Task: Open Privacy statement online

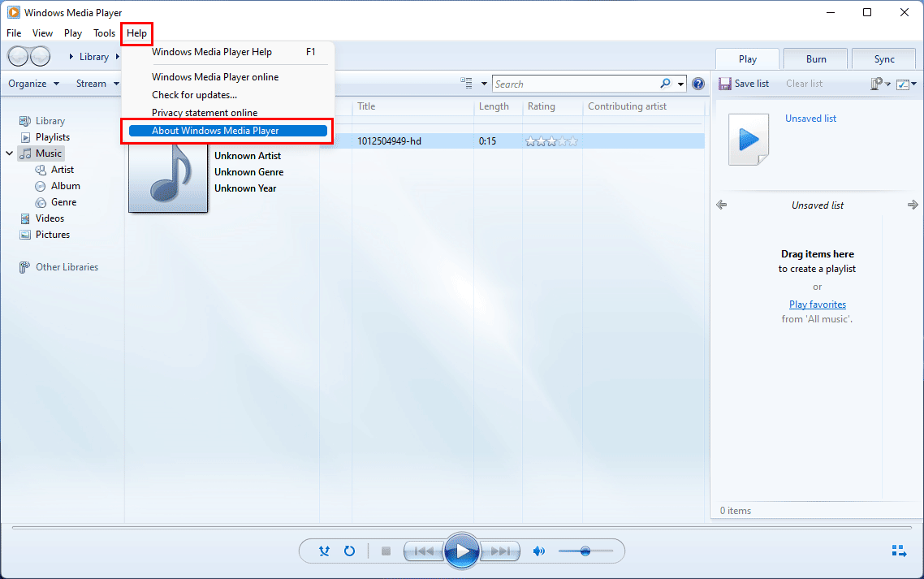Action: pos(228,113)
